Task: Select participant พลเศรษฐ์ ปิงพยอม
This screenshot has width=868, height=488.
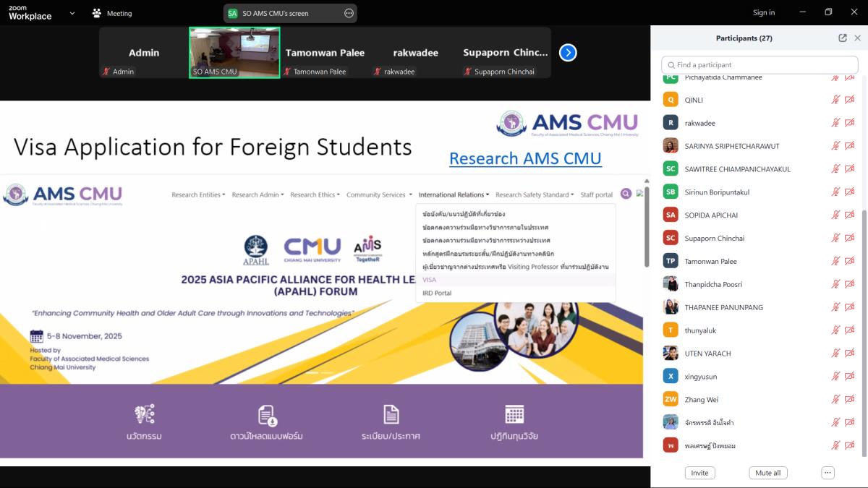Action: pyautogui.click(x=759, y=445)
